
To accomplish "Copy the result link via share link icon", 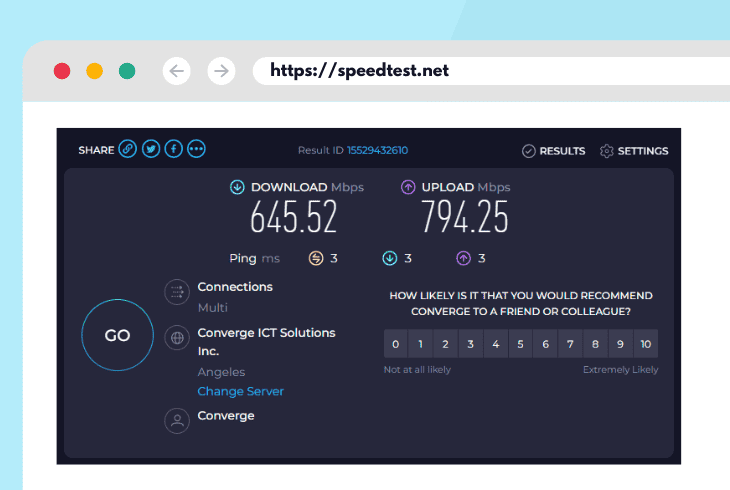I will [x=128, y=149].
